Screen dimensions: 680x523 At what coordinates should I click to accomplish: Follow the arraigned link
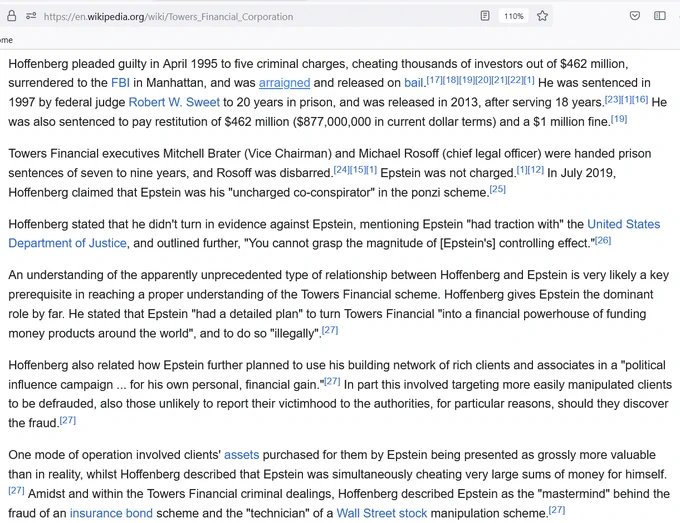point(284,83)
